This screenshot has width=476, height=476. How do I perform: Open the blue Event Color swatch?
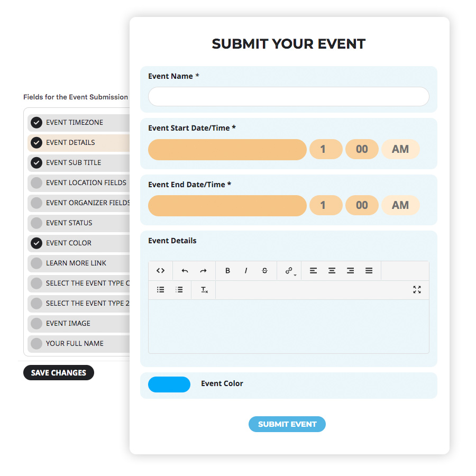[169, 385]
